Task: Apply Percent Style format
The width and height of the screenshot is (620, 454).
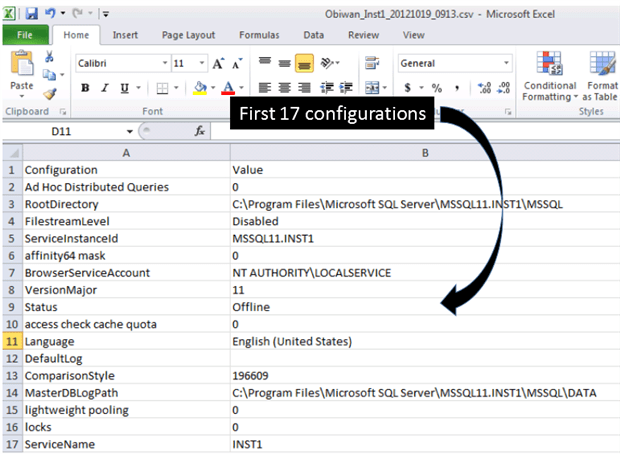Action: pyautogui.click(x=437, y=88)
